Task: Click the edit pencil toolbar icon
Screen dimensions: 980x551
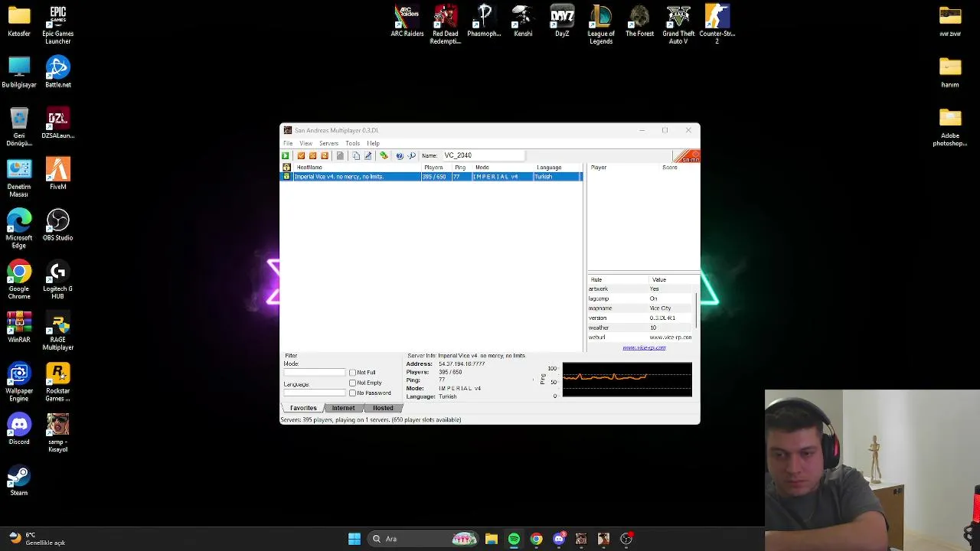Action: tap(367, 155)
